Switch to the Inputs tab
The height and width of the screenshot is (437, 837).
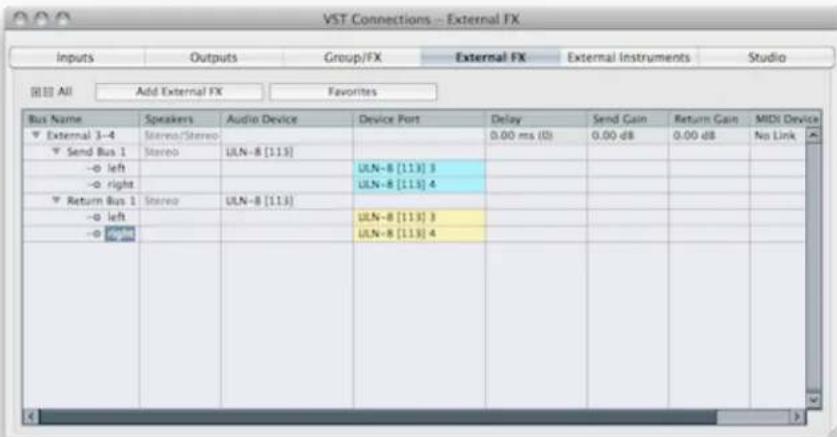[76, 58]
